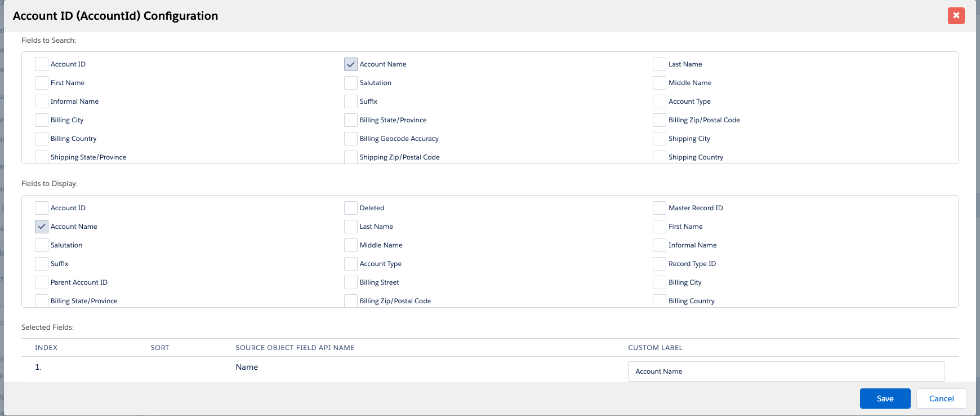
Task: Select Record Type ID in Fields to Display
Action: tap(660, 264)
